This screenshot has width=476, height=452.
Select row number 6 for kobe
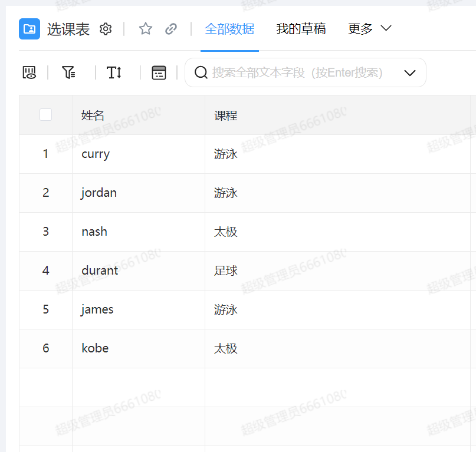click(45, 348)
